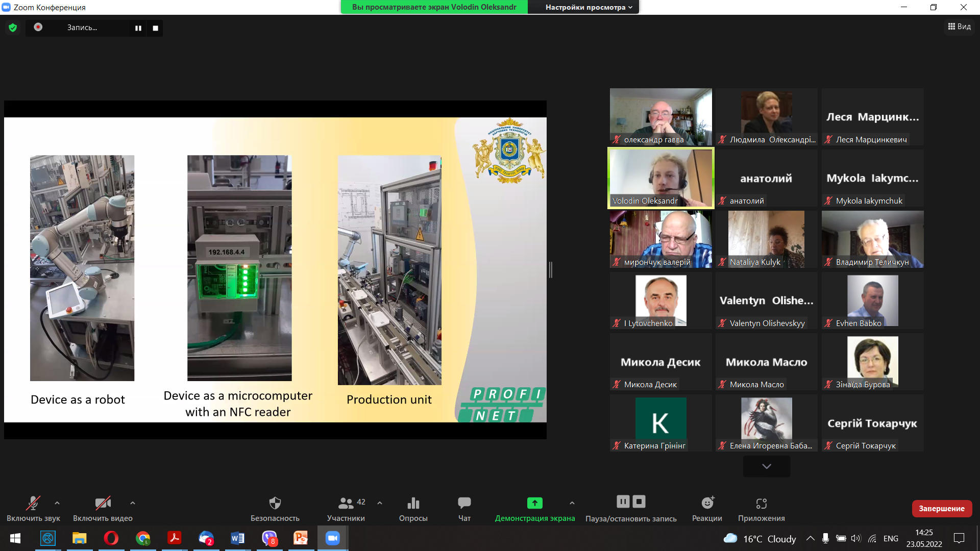Open the Вид layout menu

[959, 27]
